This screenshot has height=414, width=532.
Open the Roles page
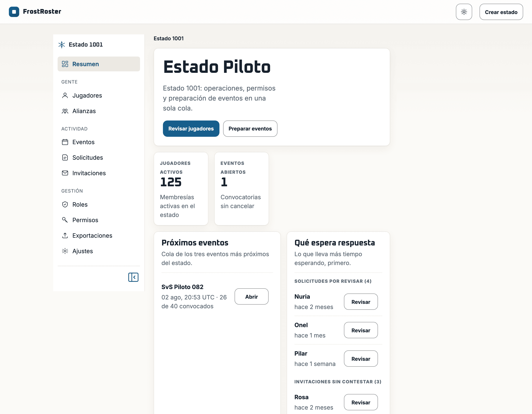pos(99,205)
